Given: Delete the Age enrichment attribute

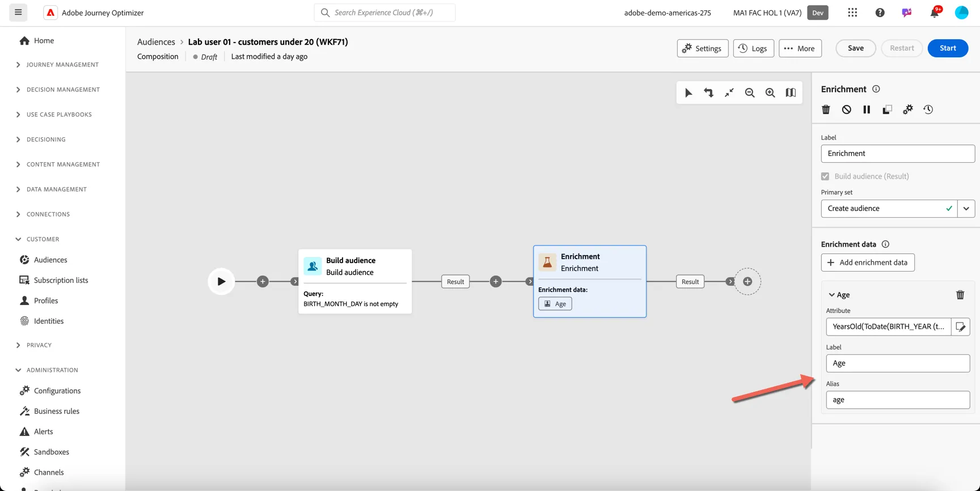Looking at the screenshot, I should (960, 295).
